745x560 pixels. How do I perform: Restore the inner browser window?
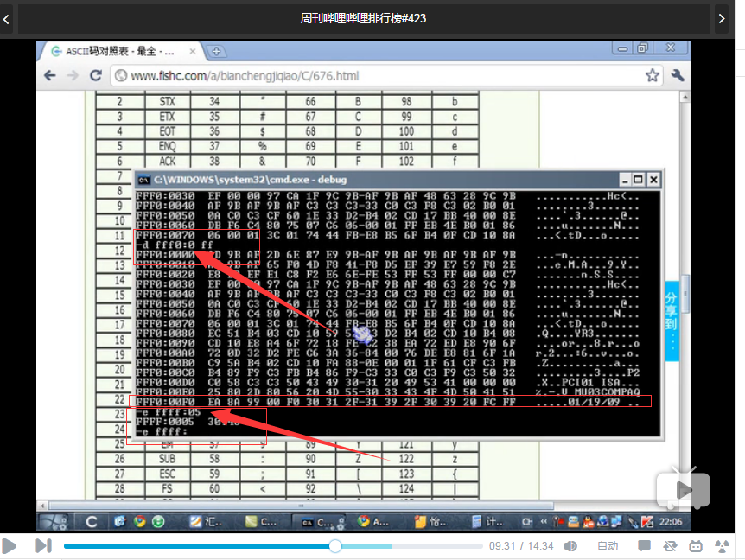[x=643, y=48]
